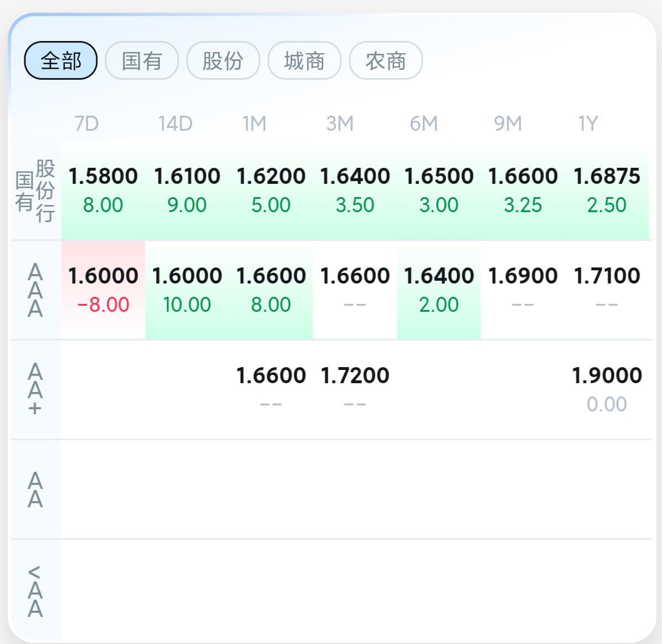Switch to the 城商 filter tab
This screenshot has width=662, height=644.
[x=304, y=60]
